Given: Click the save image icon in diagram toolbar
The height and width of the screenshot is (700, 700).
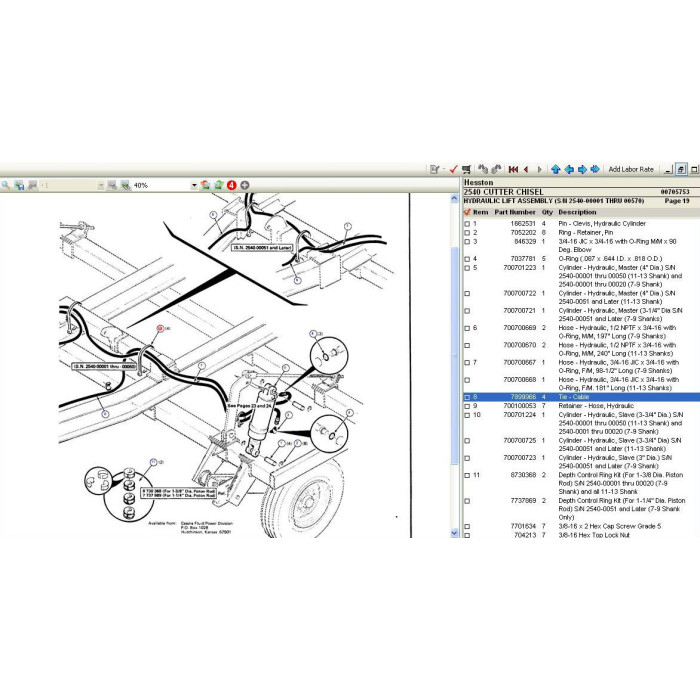Looking at the screenshot, I should [x=19, y=185].
